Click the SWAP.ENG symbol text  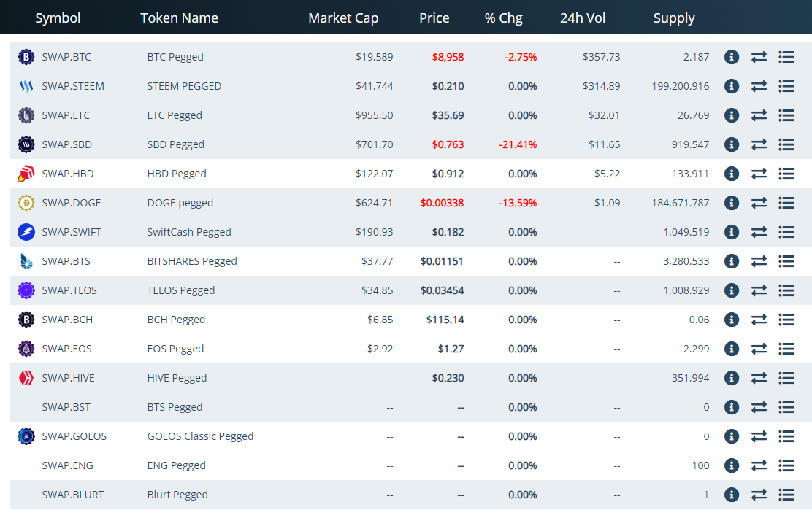point(67,465)
